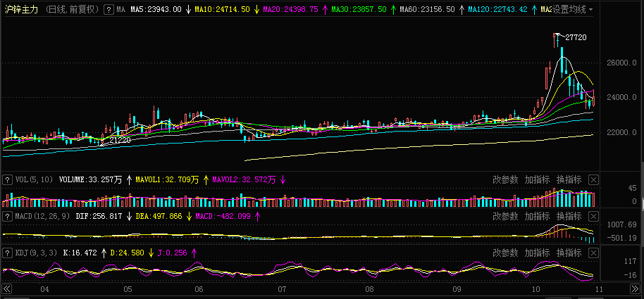Image resolution: width=644 pixels, height=299 pixels.
Task: Close the MACD indicator panel
Action: point(593,216)
